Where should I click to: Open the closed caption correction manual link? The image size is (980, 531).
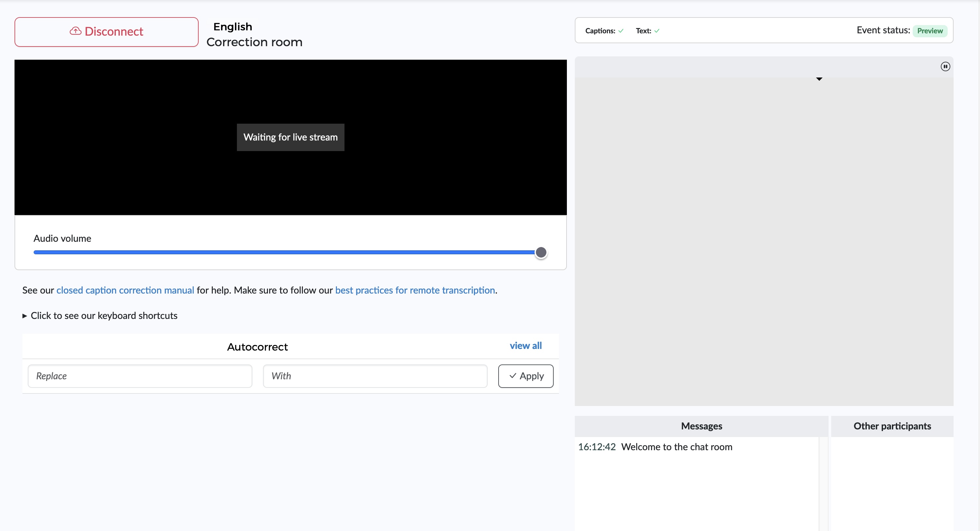tap(125, 290)
